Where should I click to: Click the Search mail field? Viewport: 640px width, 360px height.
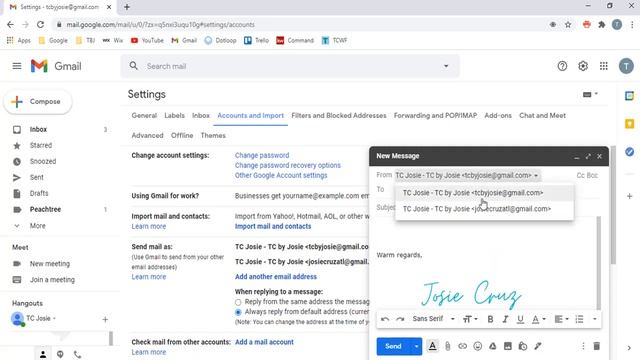point(290,66)
